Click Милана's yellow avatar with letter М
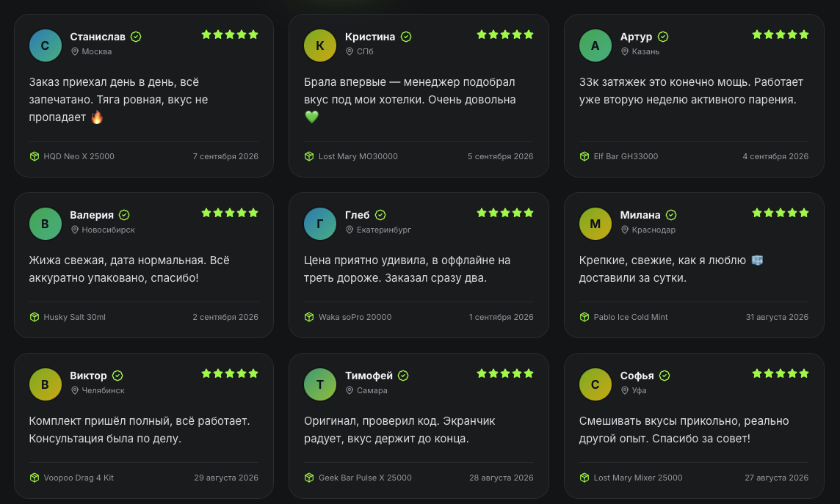 [x=595, y=224]
